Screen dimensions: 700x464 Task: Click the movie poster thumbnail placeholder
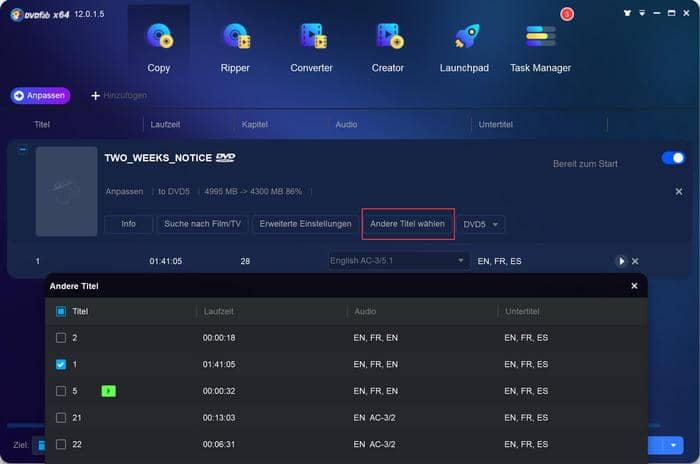[67, 191]
